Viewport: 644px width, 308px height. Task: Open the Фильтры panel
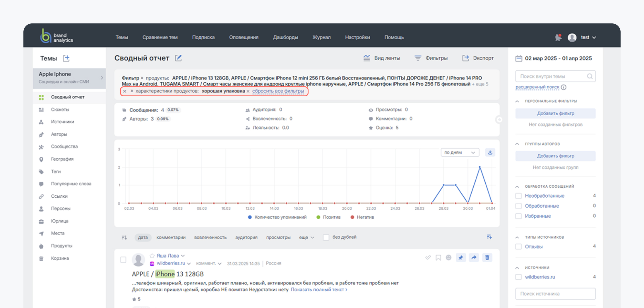(431, 58)
